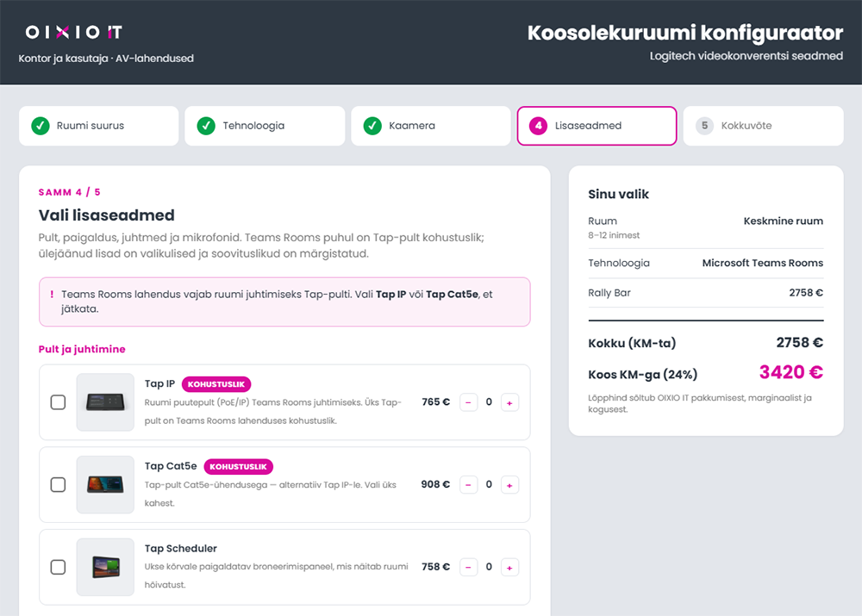Jump to the Kokkuvõte step

coord(763,126)
